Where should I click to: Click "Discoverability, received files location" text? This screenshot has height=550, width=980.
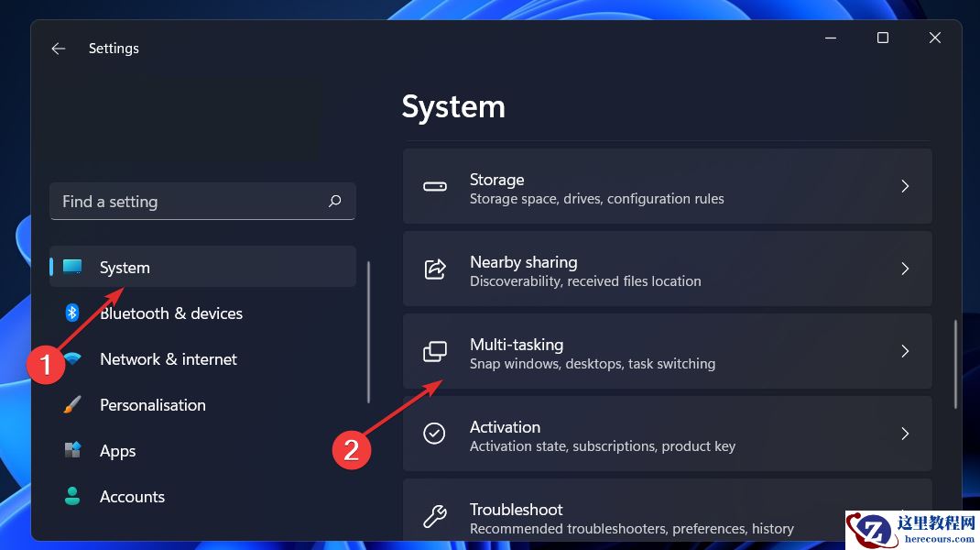(585, 281)
